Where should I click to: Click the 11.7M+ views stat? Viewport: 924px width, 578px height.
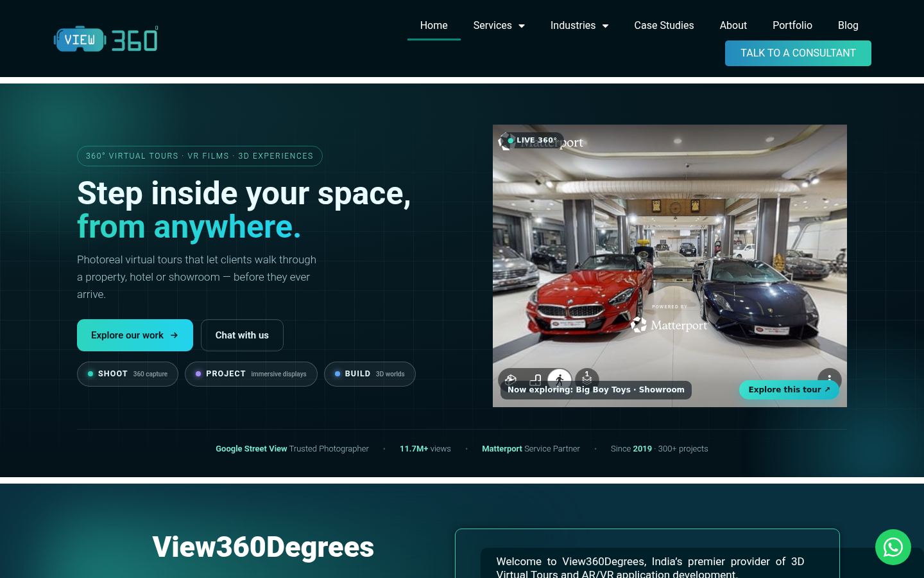[x=425, y=449]
